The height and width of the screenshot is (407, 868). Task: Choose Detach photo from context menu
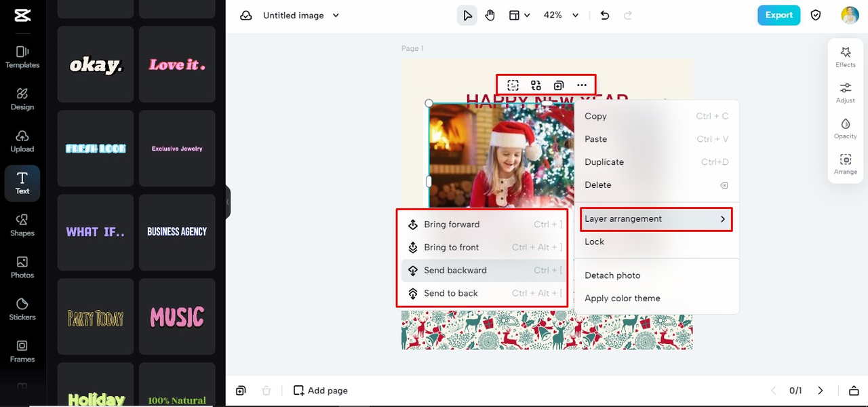pos(656,275)
